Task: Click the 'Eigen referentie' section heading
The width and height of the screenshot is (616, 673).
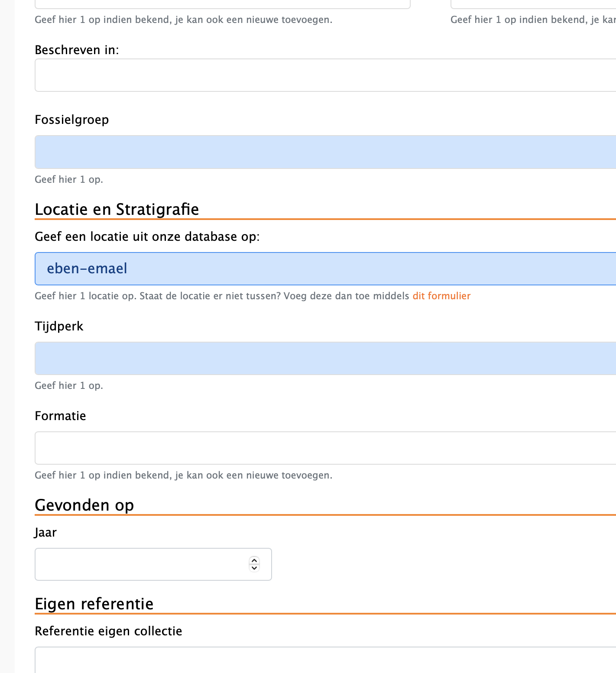Action: pyautogui.click(x=94, y=604)
